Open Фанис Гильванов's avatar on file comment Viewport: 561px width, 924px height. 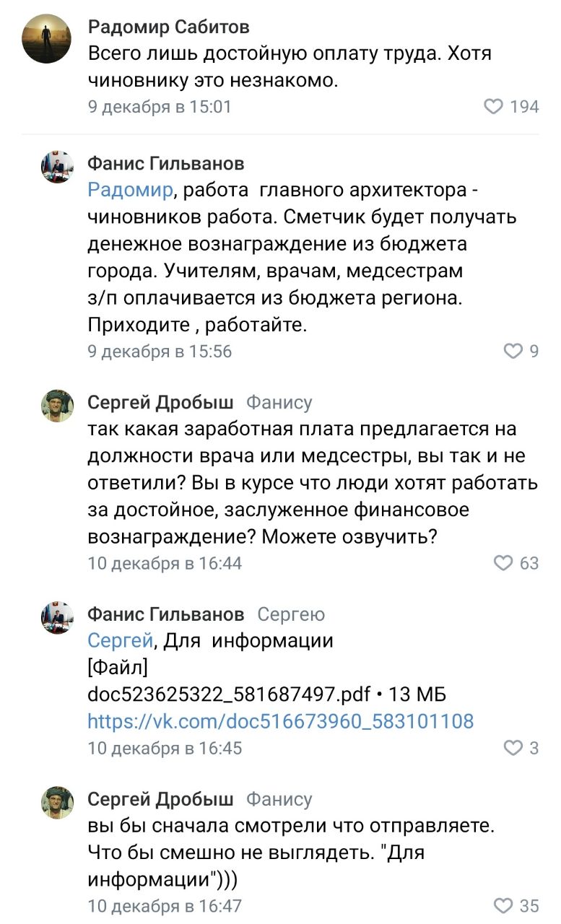tap(57, 618)
